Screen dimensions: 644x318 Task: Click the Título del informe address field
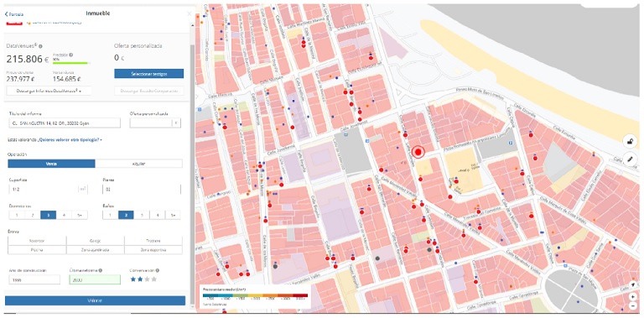tap(65, 123)
